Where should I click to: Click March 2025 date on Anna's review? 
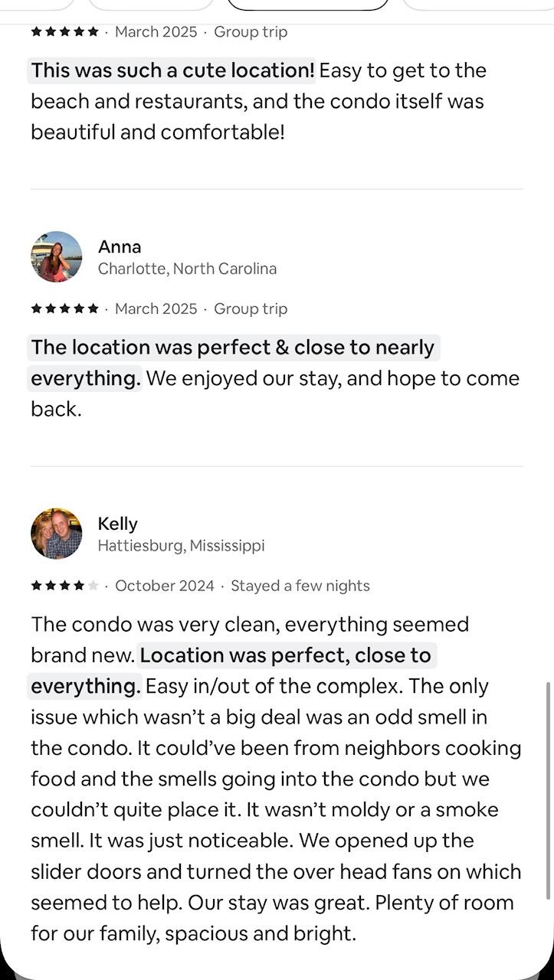(x=156, y=309)
